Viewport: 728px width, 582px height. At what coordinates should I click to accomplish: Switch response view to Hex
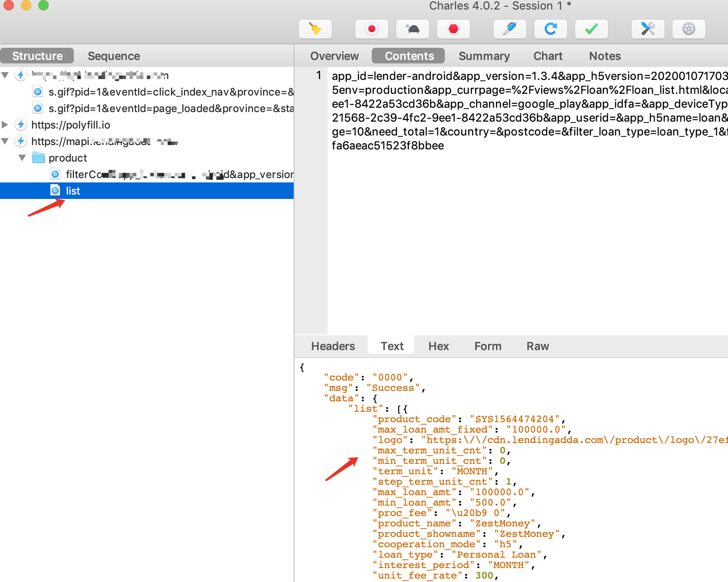439,346
